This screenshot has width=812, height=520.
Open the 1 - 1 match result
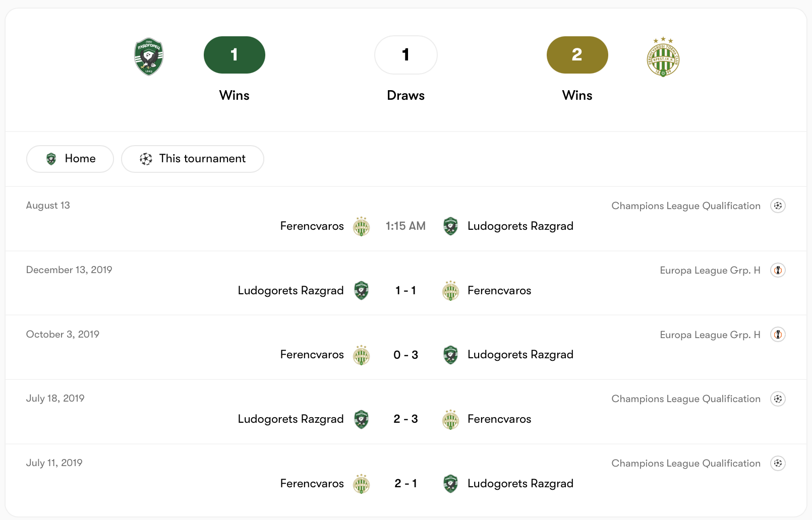[406, 291]
